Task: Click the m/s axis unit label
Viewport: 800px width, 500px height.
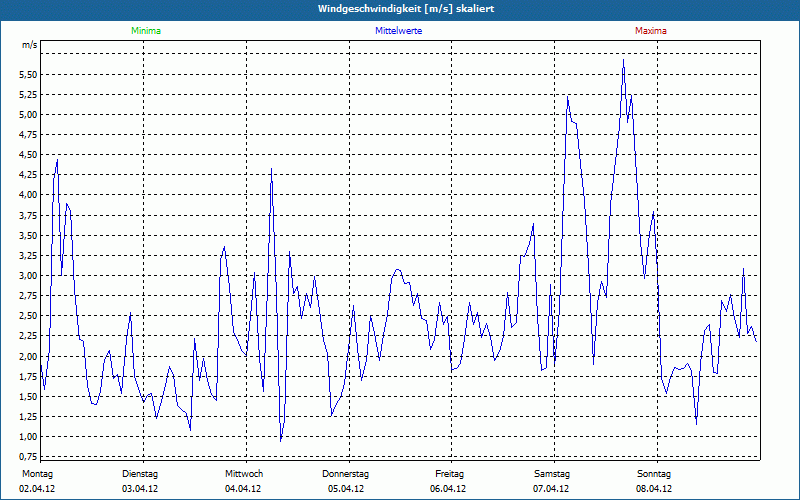Action: click(x=30, y=45)
